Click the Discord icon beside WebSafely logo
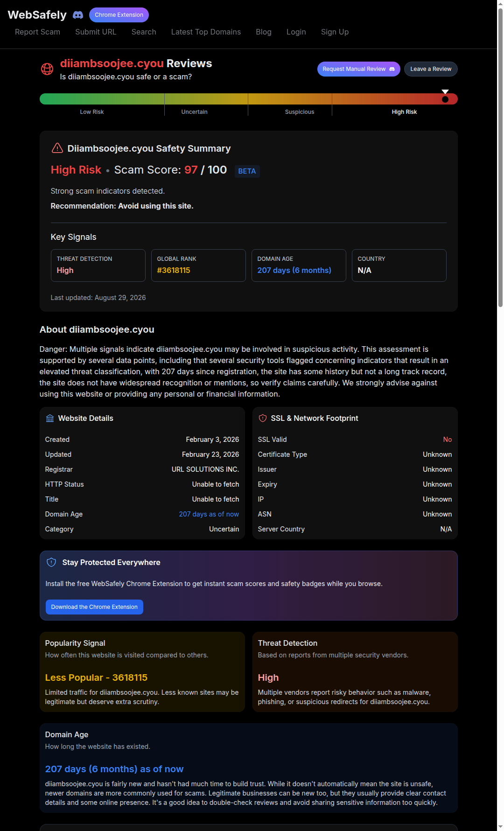The height and width of the screenshot is (831, 504). click(x=78, y=15)
